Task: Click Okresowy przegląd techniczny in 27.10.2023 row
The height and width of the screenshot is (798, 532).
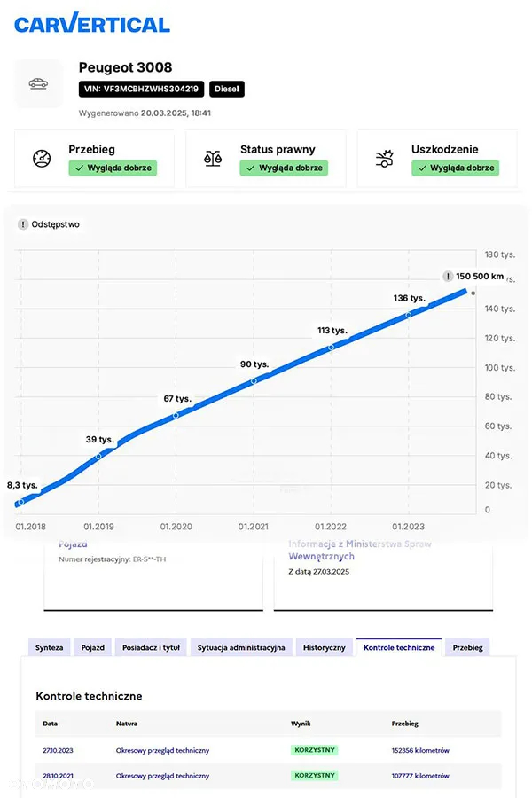Action: point(162,750)
